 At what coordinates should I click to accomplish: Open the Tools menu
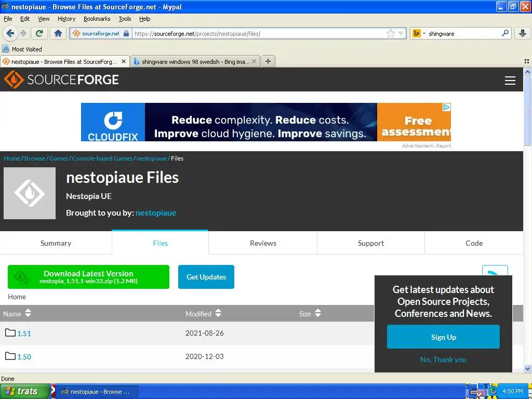[125, 19]
